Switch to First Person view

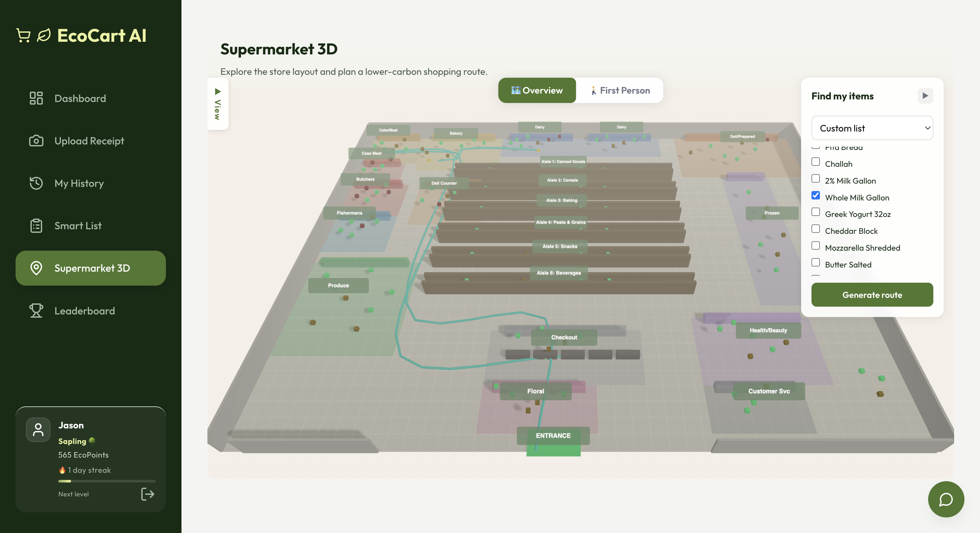point(619,90)
